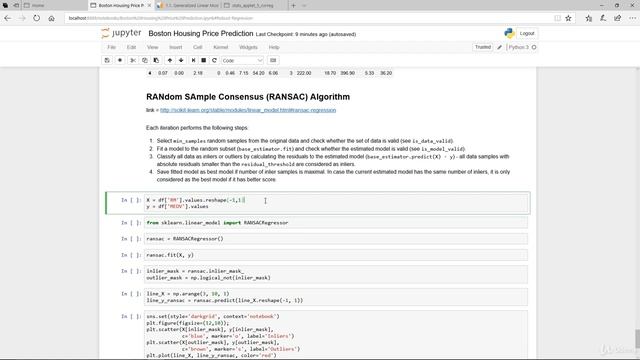Select the plotting cell starting with sns.set
The image size is (640, 360).
(x=336, y=335)
